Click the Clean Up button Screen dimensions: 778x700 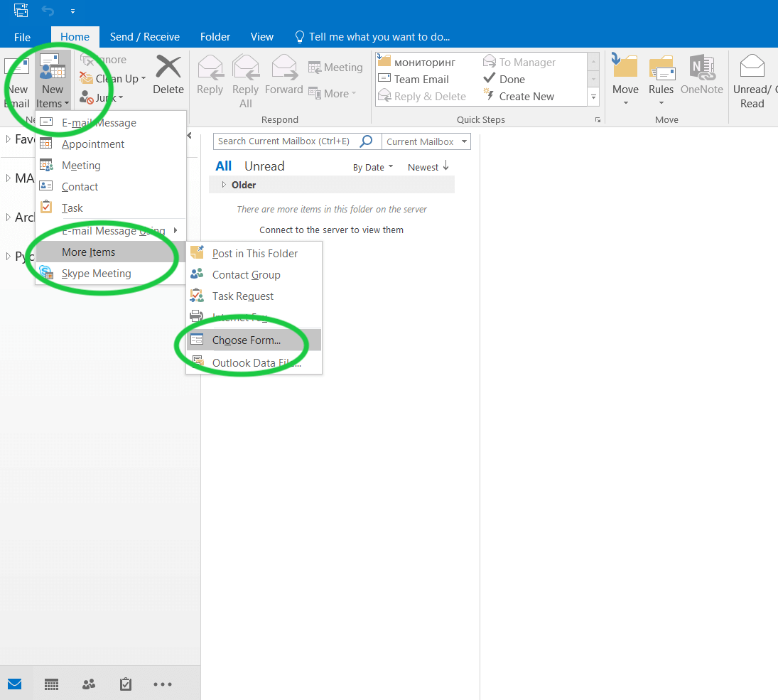coord(113,78)
